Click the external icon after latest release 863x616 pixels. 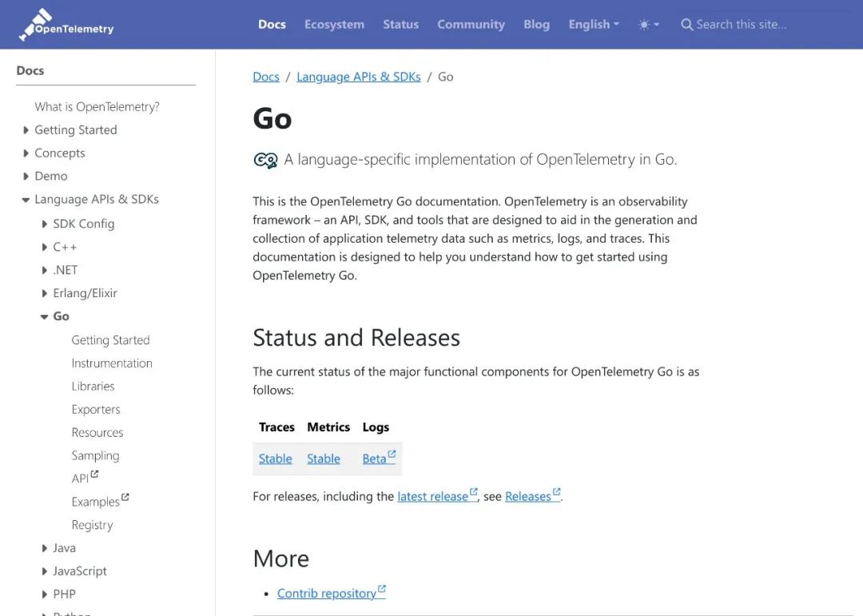(x=473, y=491)
